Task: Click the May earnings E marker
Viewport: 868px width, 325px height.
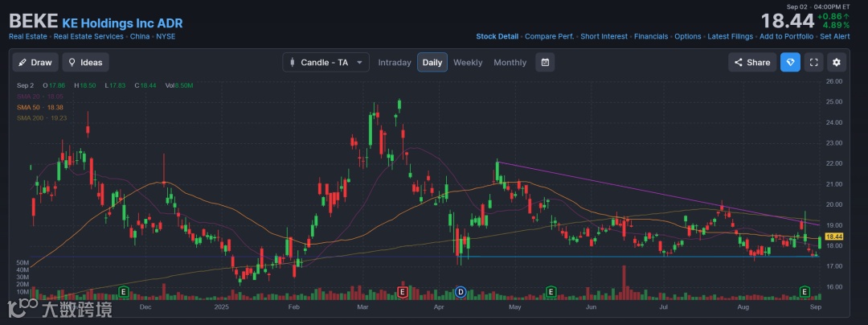Action: click(551, 290)
